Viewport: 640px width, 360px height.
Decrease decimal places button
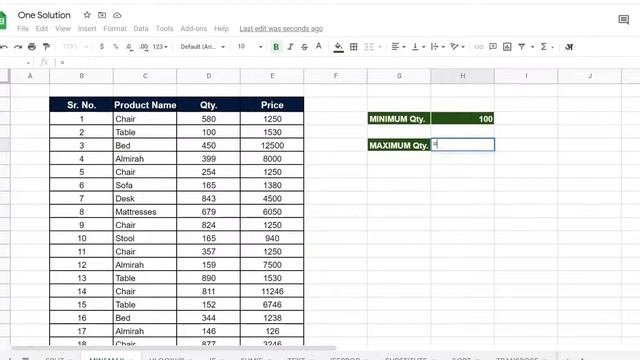pyautogui.click(x=129, y=47)
